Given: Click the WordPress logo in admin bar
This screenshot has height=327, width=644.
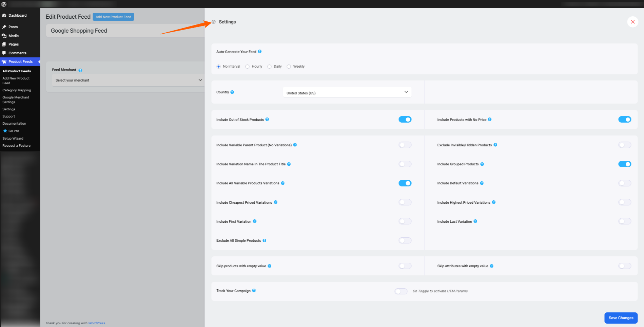Looking at the screenshot, I should (x=4, y=4).
